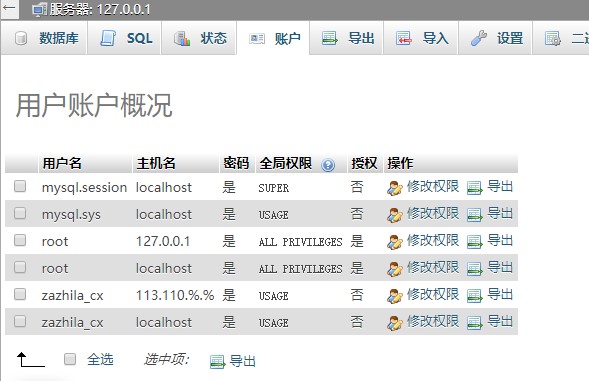
Task: Switch to the 状态 tab
Action: pyautogui.click(x=198, y=38)
